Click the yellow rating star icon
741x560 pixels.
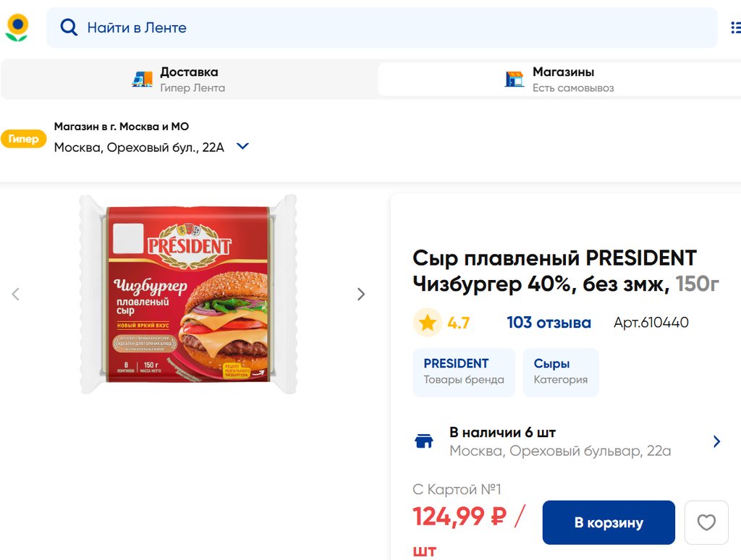pyautogui.click(x=428, y=323)
